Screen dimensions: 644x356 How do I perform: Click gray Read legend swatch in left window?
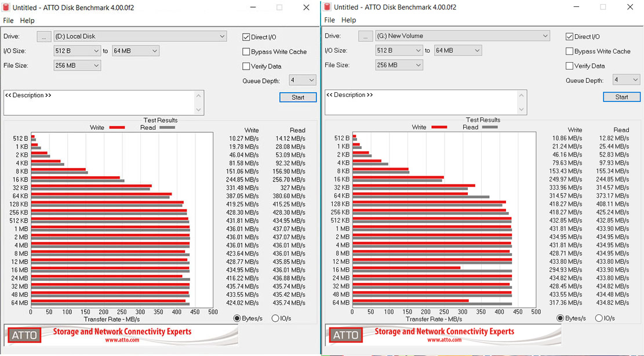click(167, 128)
